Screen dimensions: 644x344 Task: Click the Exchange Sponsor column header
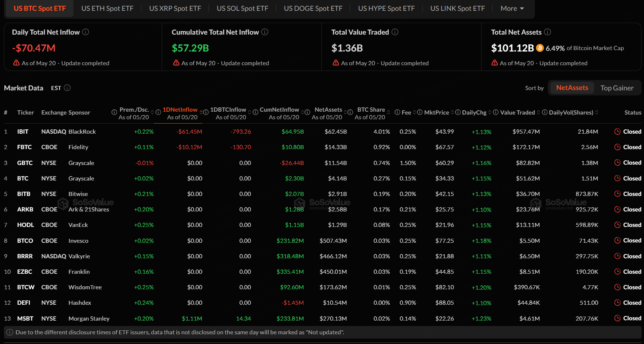tap(66, 112)
